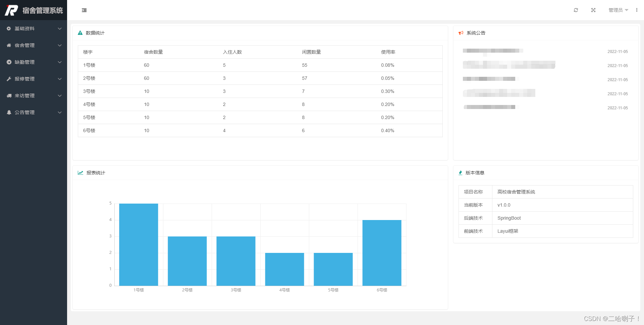The width and height of the screenshot is (644, 325).
Task: Click the 0.08% usage rate value
Action: click(387, 65)
